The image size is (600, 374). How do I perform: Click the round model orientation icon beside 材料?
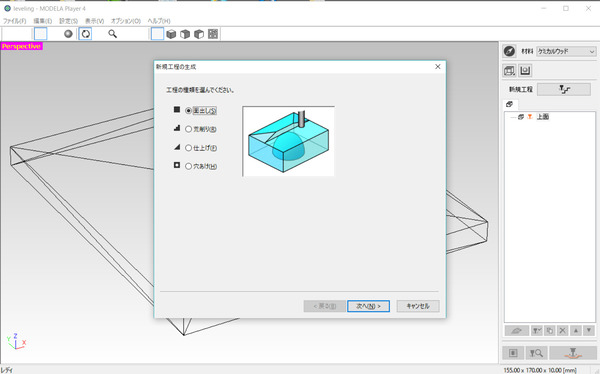coord(509,51)
